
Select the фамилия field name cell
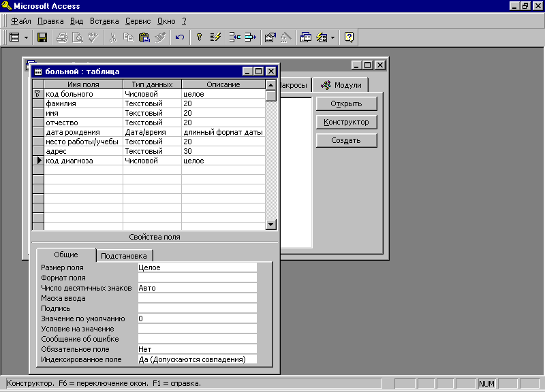click(x=83, y=103)
